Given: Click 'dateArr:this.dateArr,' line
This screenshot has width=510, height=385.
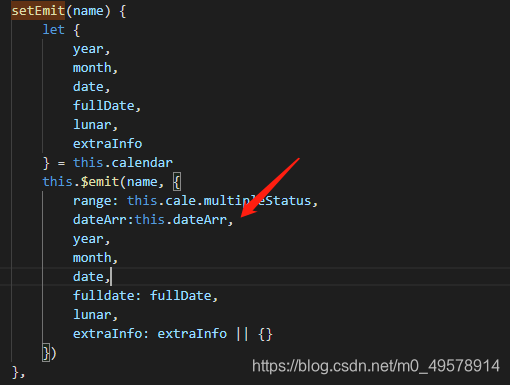Looking at the screenshot, I should (x=153, y=220).
